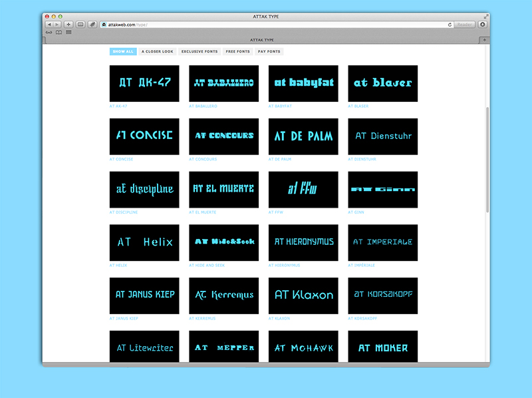Go forward with the Safari forward arrow
The width and height of the screenshot is (532, 398).
click(57, 25)
